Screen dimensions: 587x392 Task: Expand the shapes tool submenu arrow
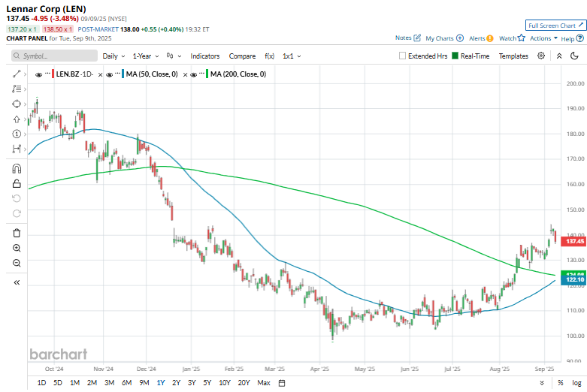pyautogui.click(x=25, y=104)
